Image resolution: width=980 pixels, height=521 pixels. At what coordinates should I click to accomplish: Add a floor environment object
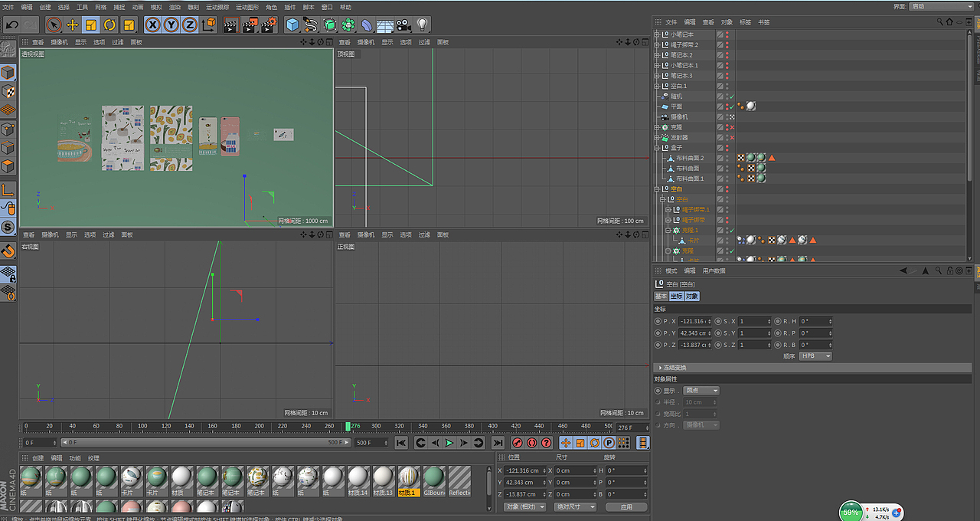385,25
